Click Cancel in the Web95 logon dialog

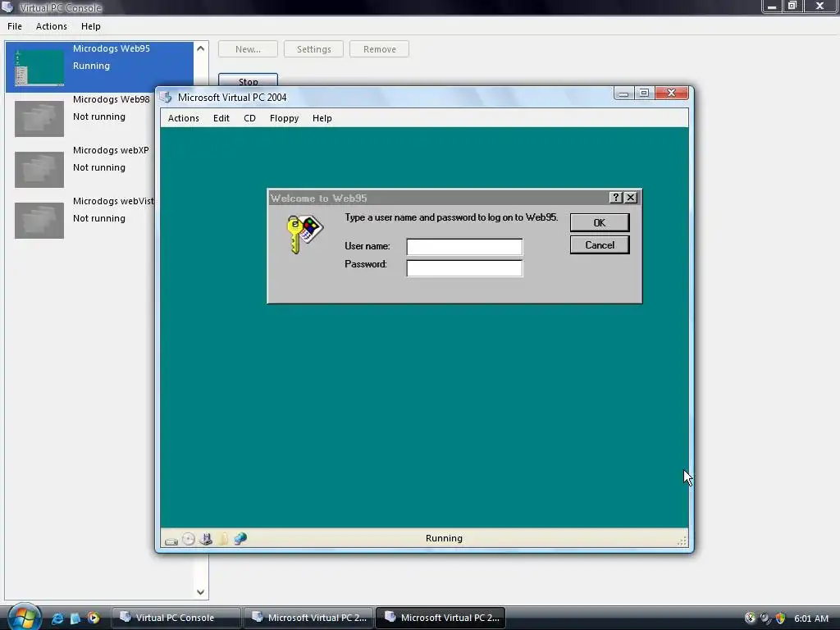point(600,244)
